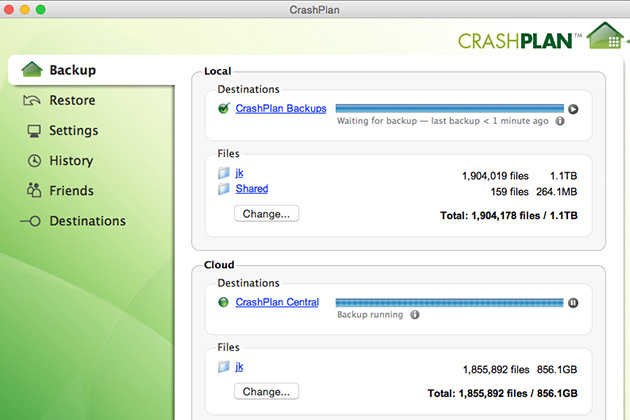Open the Settings section
The width and height of the screenshot is (630, 420).
[x=74, y=130]
